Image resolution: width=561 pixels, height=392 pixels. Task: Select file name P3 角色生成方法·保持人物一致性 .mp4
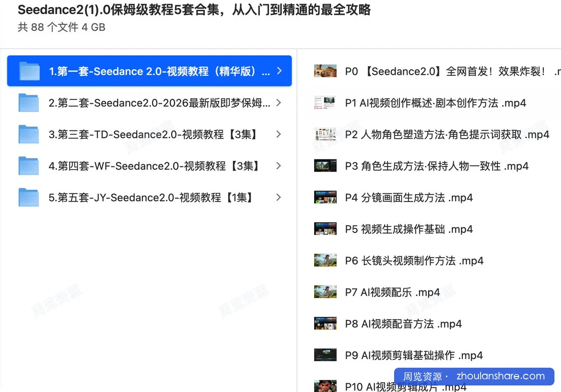437,166
